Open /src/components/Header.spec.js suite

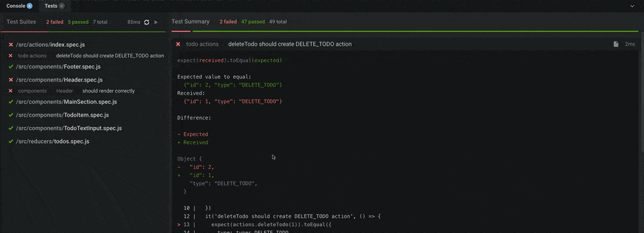tap(59, 80)
